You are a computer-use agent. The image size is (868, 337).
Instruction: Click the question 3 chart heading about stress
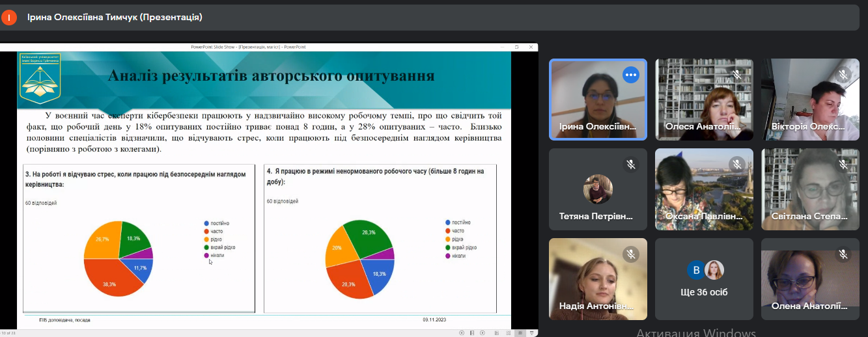(x=135, y=180)
